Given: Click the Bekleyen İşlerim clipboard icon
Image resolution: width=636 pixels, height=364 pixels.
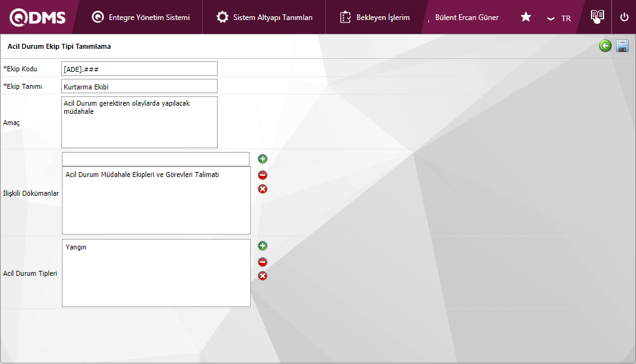Looking at the screenshot, I should point(345,17).
